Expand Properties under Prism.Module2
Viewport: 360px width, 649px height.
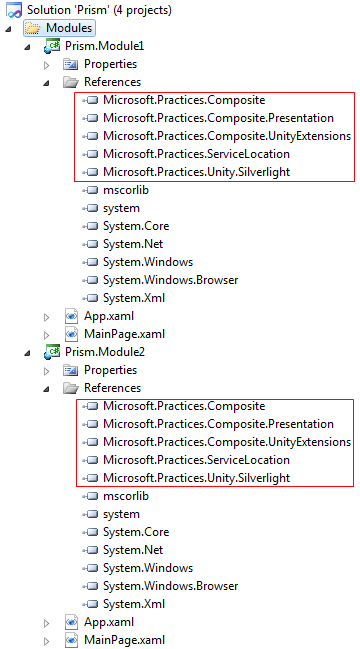pos(46,370)
